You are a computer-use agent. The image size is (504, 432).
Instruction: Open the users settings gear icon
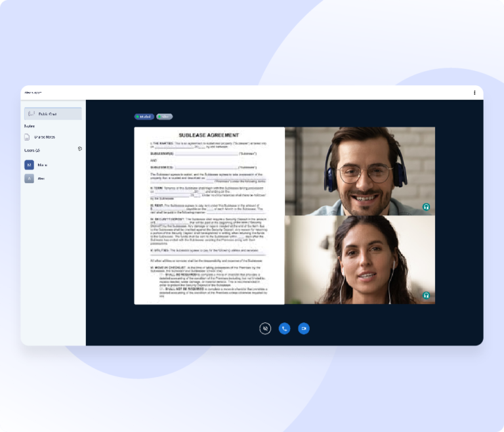point(80,149)
